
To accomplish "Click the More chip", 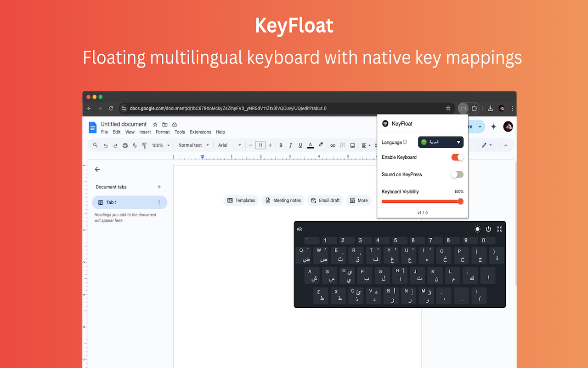I will coord(359,201).
